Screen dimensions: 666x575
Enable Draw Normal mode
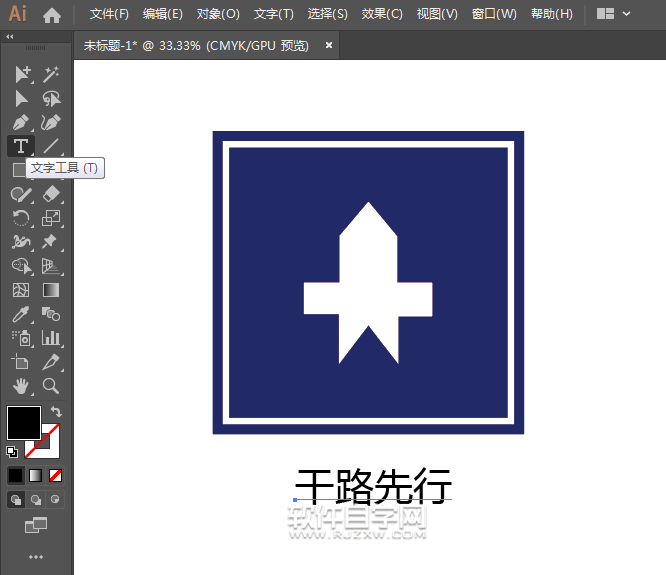[16, 500]
